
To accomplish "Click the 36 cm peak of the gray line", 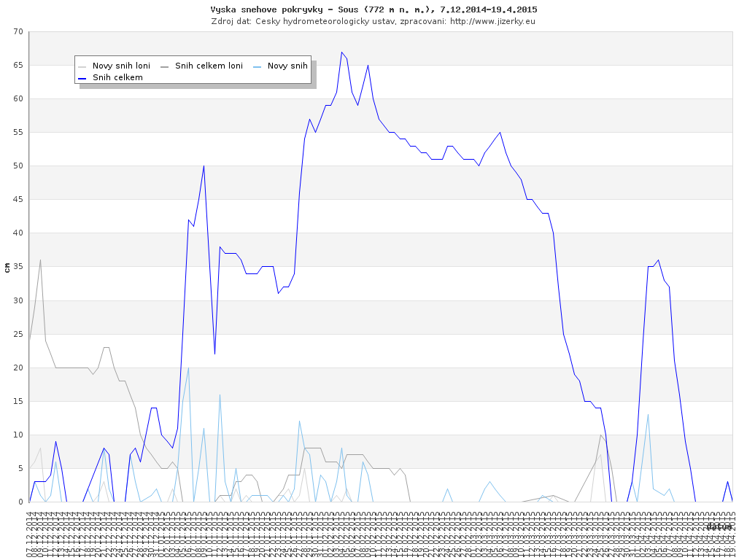I will 40,260.
